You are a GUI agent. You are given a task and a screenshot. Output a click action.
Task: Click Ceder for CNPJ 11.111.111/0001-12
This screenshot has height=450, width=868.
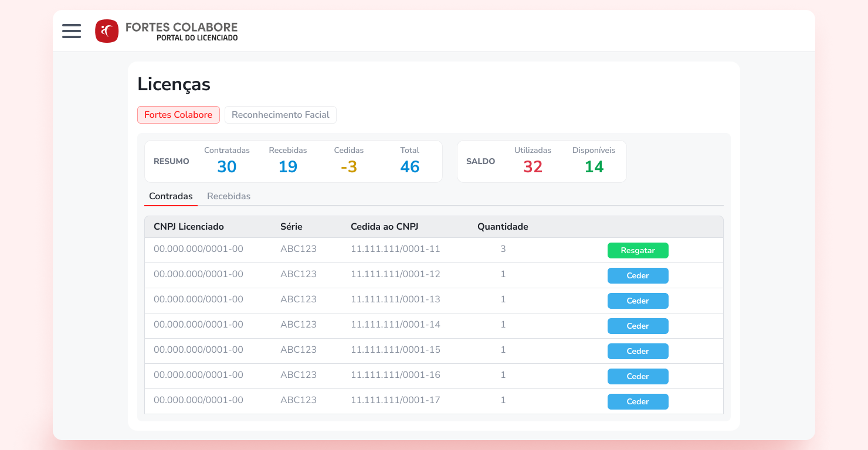tap(638, 275)
